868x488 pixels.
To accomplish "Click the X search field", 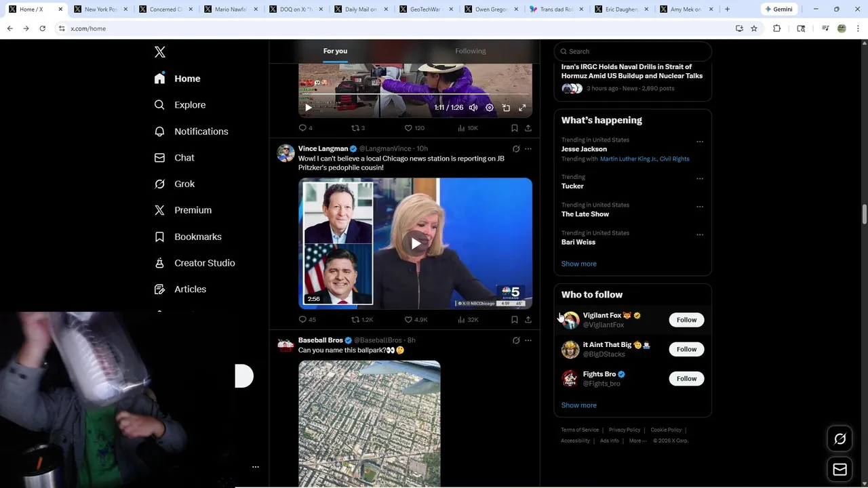I will [x=633, y=52].
